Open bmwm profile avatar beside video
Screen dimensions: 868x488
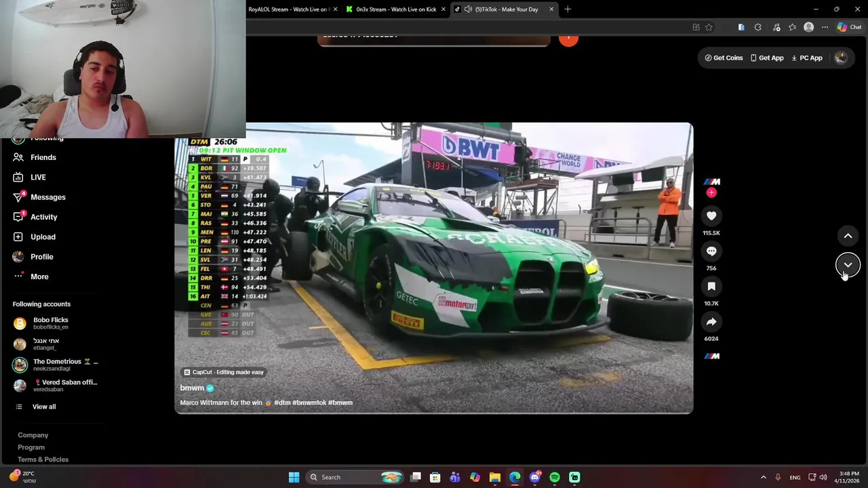click(711, 182)
